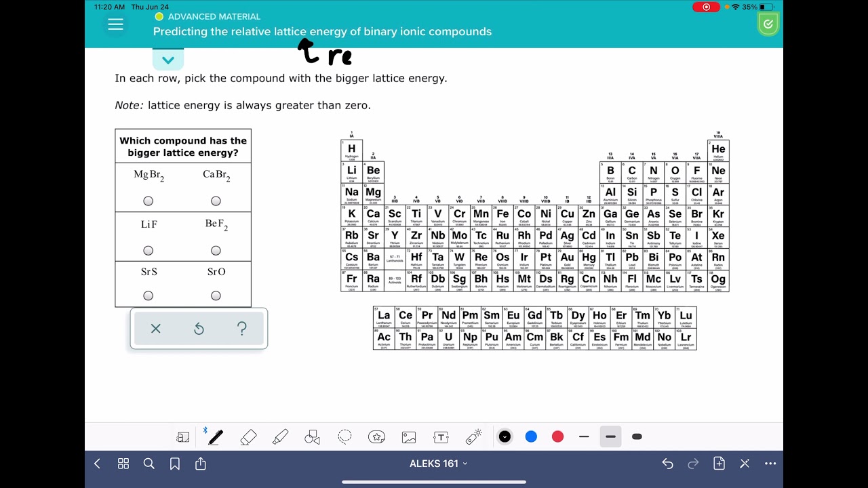Redo the last undone stroke
The height and width of the screenshot is (488, 868).
[693, 464]
